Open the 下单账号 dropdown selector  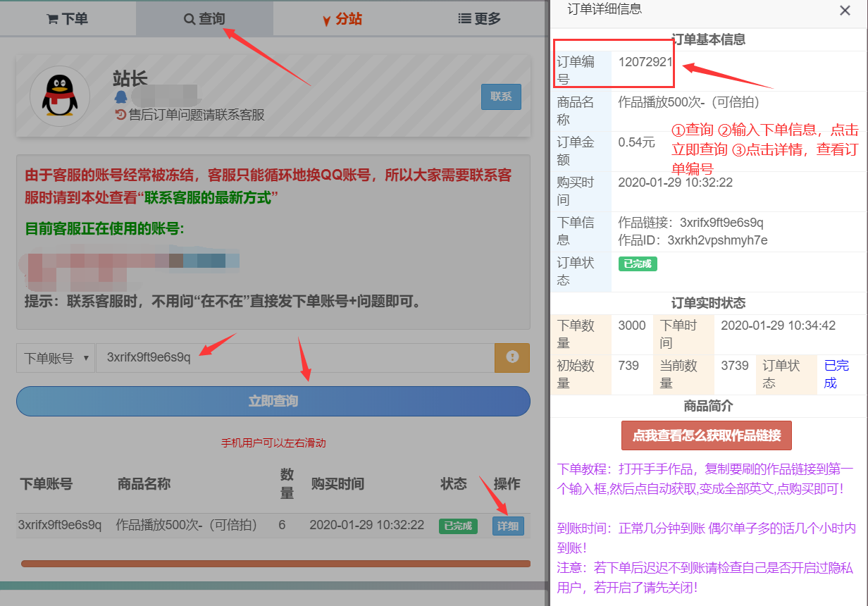point(55,358)
